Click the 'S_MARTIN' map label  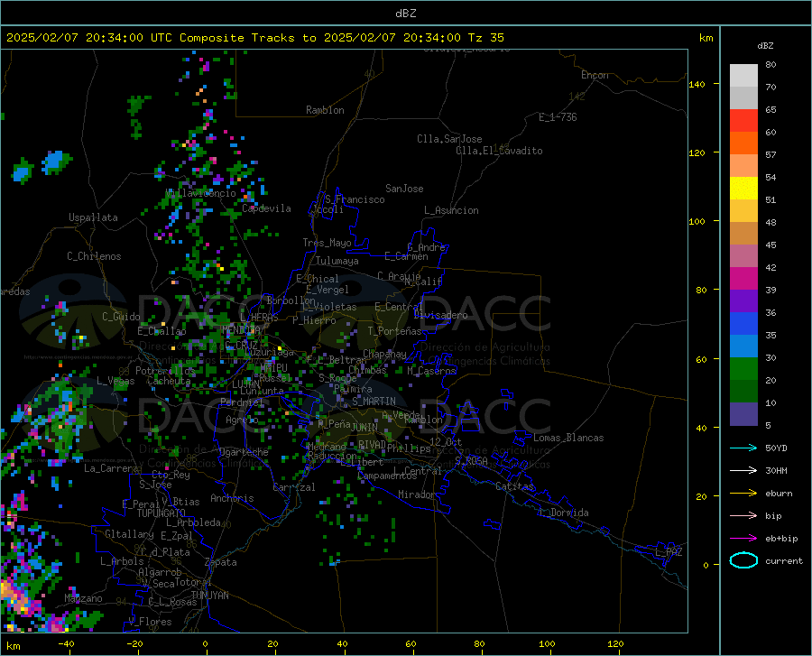pos(374,402)
